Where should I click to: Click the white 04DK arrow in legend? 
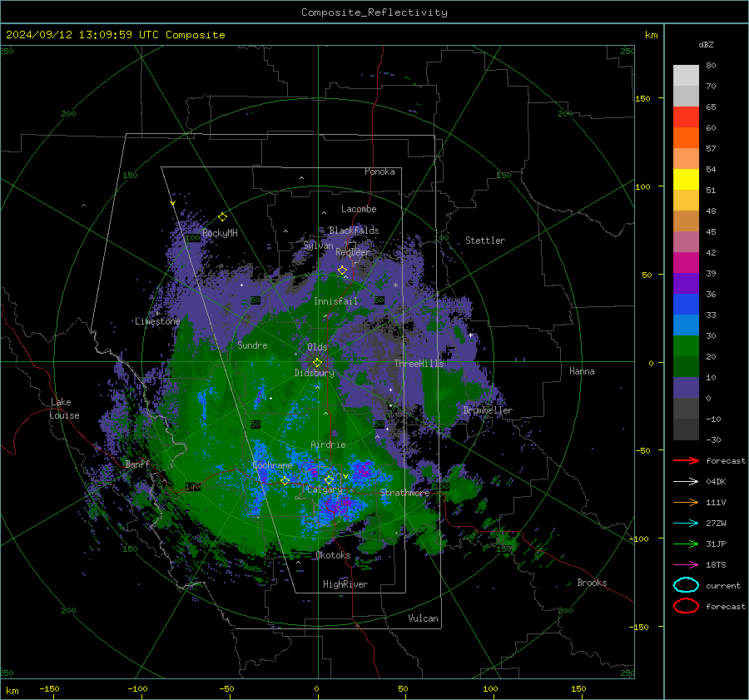(x=686, y=481)
